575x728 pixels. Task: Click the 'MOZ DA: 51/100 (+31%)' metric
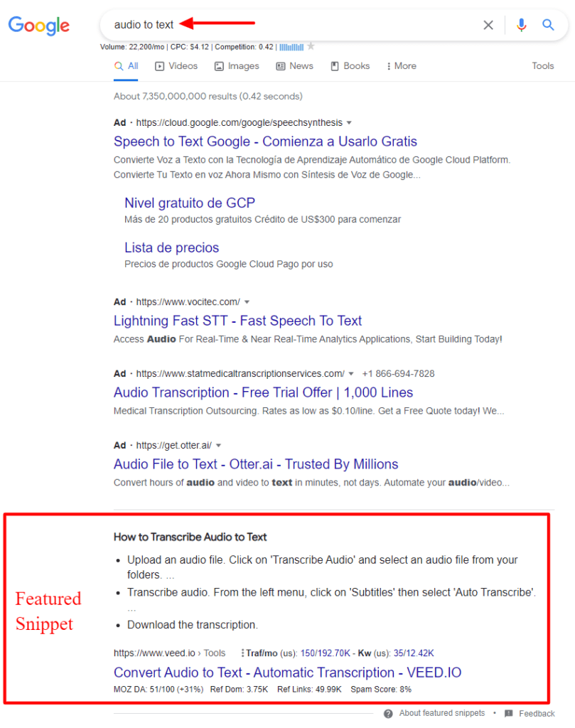pos(158,690)
